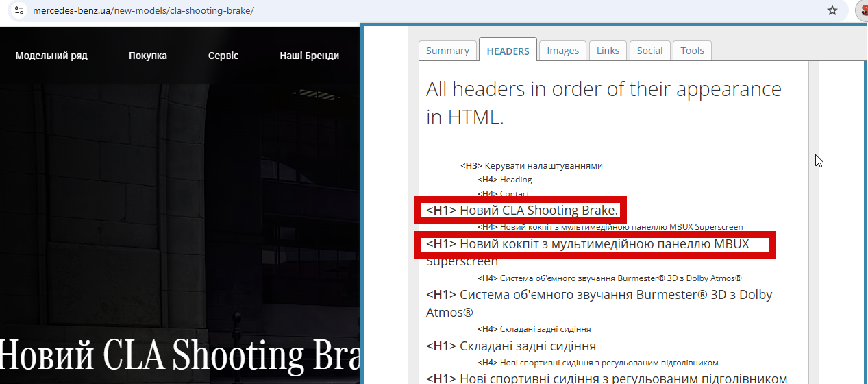The height and width of the screenshot is (384, 868).
Task: Open the Наші Бренди menu item
Action: point(309,56)
